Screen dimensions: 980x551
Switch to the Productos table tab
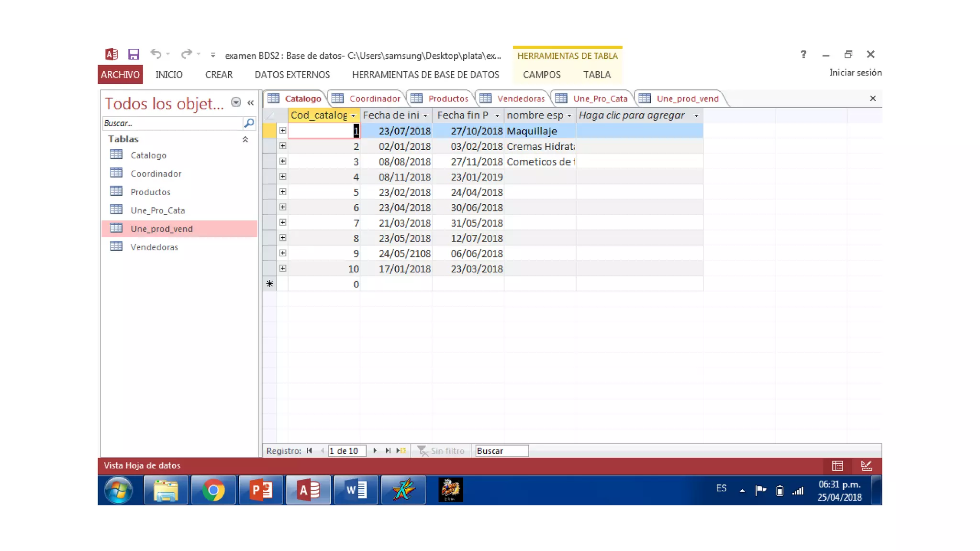[x=448, y=99]
